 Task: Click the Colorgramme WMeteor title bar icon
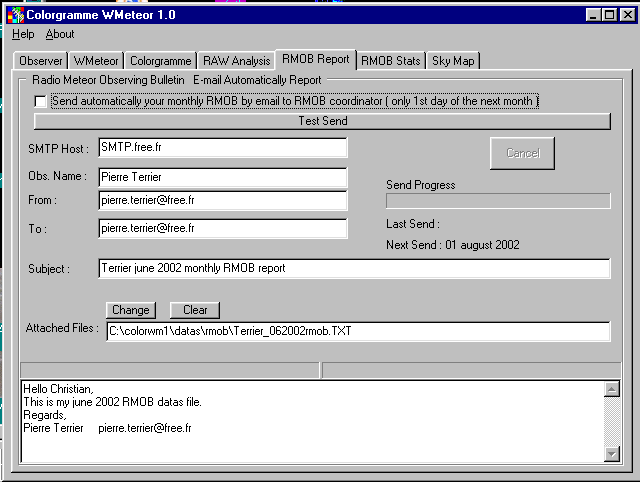[x=16, y=15]
